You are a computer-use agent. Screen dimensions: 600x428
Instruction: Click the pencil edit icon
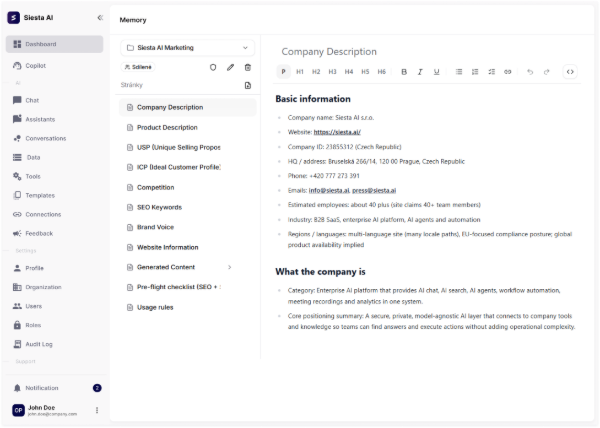point(230,67)
